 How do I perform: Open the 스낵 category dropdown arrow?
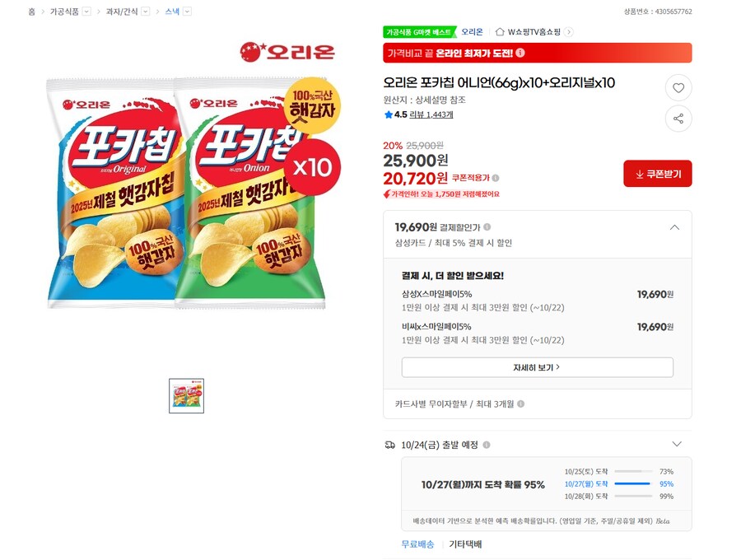point(186,11)
